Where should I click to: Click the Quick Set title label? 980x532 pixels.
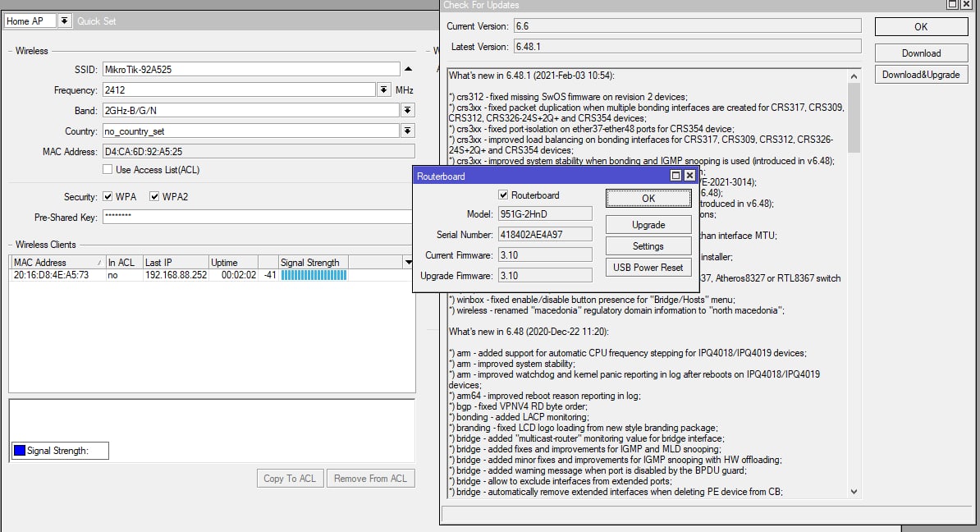tap(96, 21)
